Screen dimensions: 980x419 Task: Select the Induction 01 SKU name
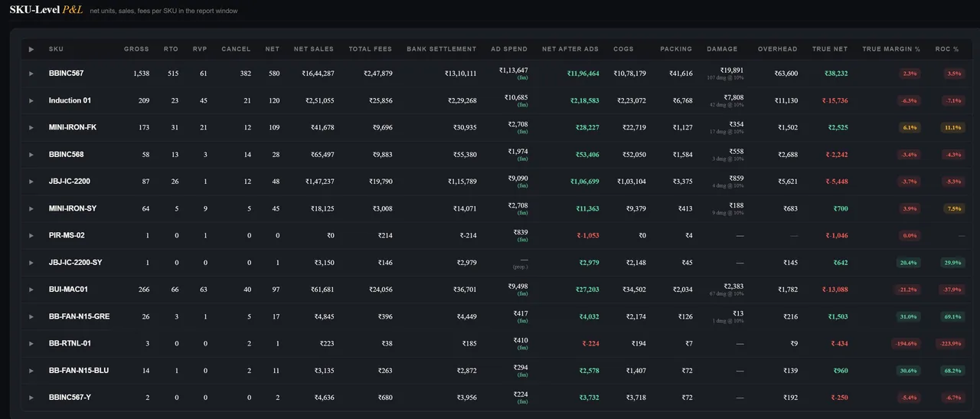(70, 100)
